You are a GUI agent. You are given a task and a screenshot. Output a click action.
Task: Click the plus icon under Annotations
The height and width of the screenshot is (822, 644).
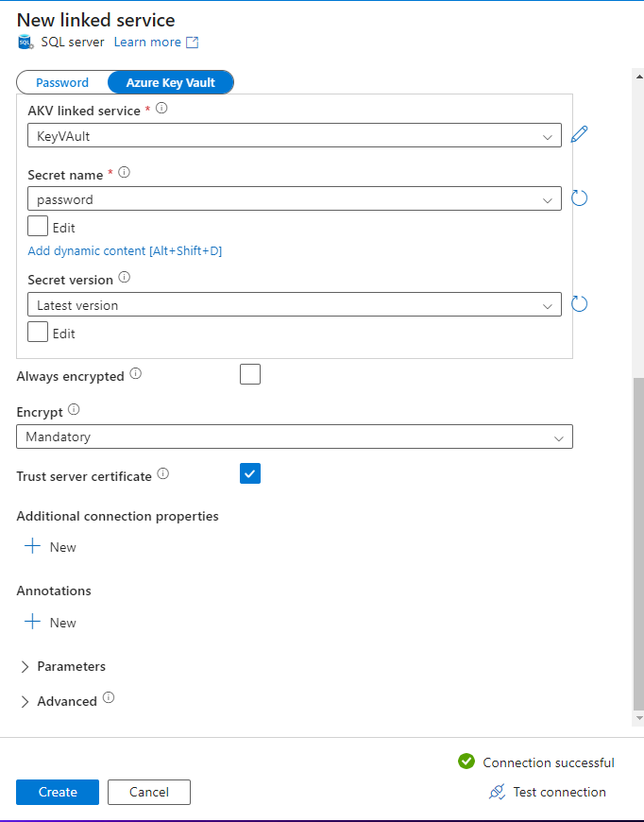[x=32, y=622]
